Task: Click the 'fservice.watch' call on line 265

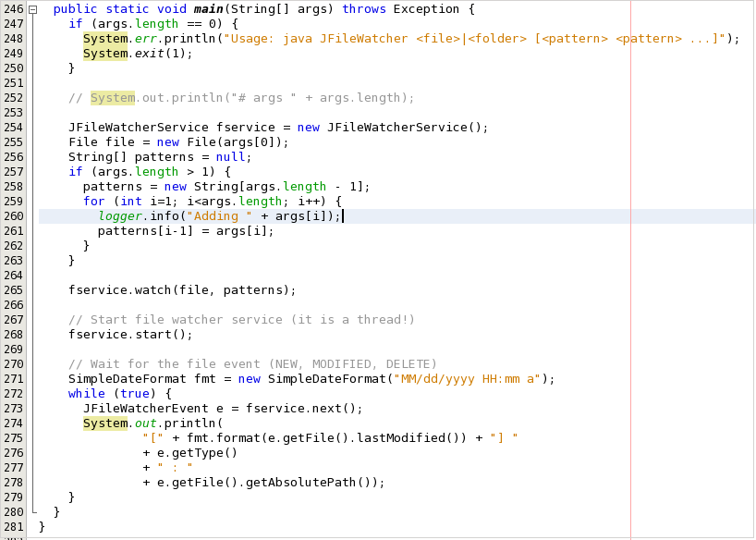Action: pos(119,290)
